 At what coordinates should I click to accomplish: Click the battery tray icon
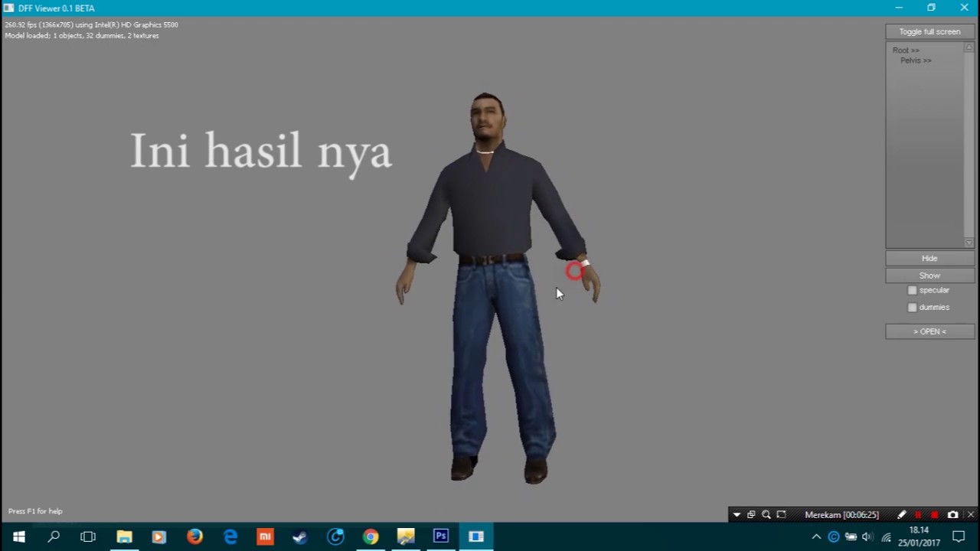point(851,537)
